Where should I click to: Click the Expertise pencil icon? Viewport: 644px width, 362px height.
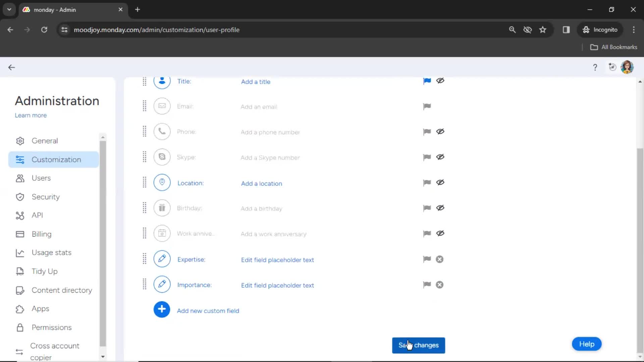click(162, 259)
